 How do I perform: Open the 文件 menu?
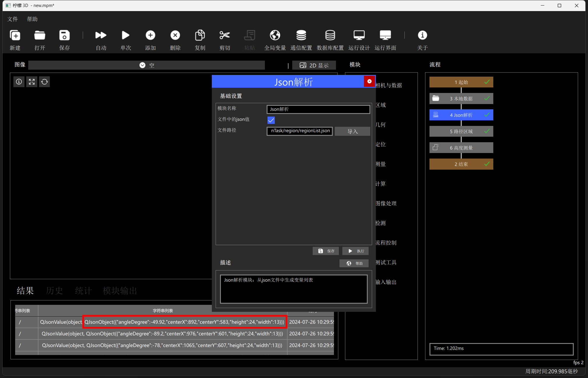click(x=13, y=19)
